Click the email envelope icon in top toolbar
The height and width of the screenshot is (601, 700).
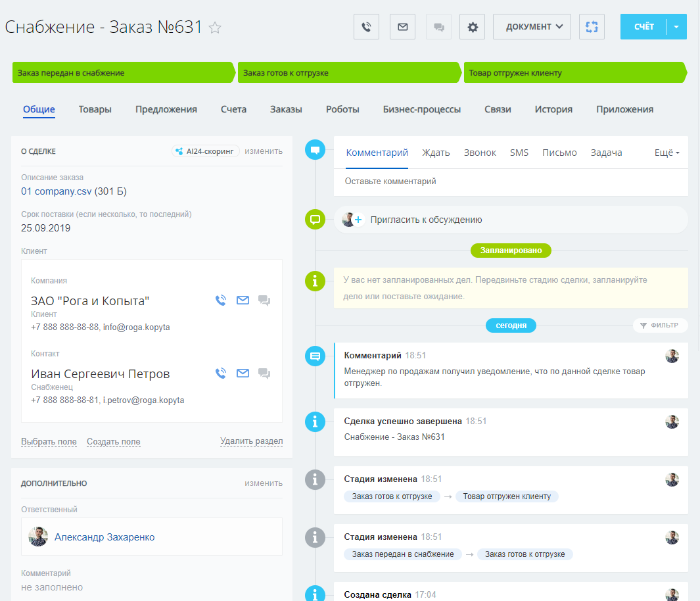point(402,27)
